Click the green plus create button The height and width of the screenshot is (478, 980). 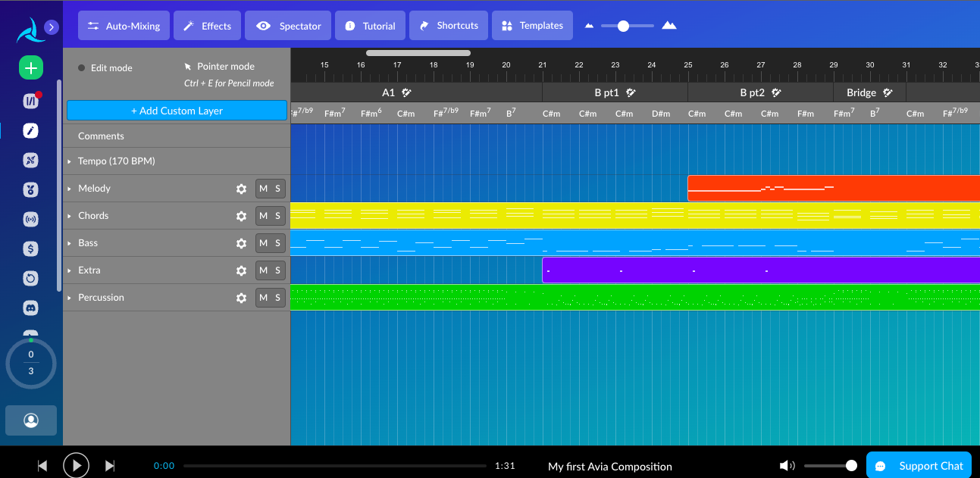pyautogui.click(x=31, y=67)
